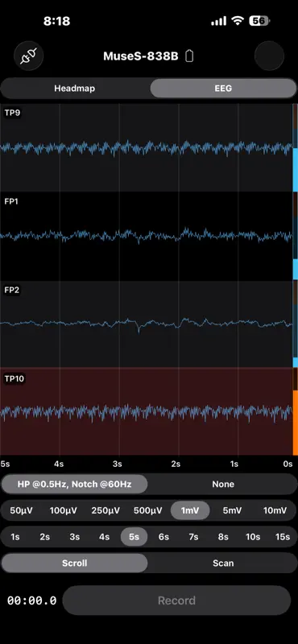Tap the FP1 channel label

(11, 201)
